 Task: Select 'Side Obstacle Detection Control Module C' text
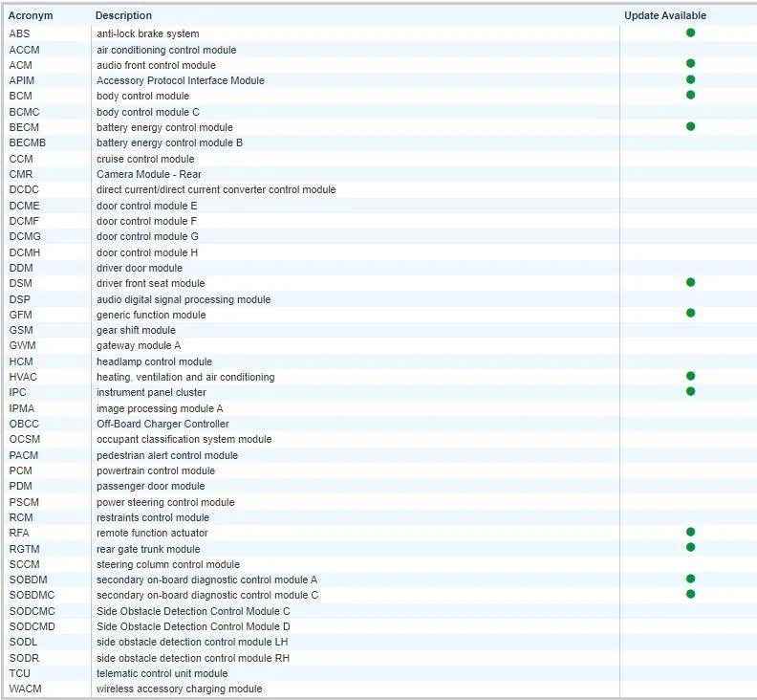pyautogui.click(x=193, y=612)
